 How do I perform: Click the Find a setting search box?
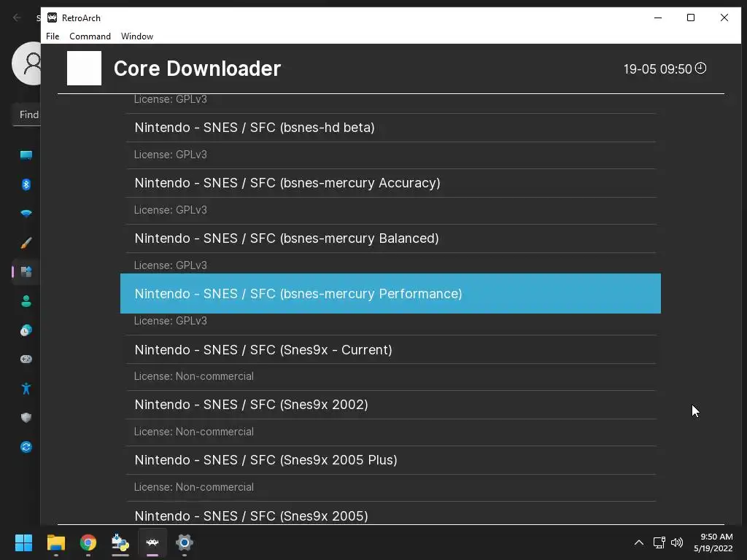pos(26,114)
